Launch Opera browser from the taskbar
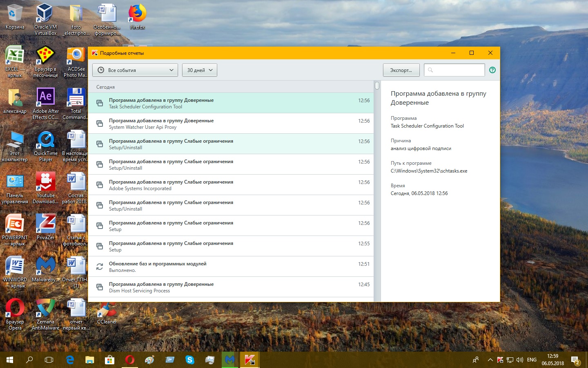Screen dimensions: 588x368 coord(129,360)
